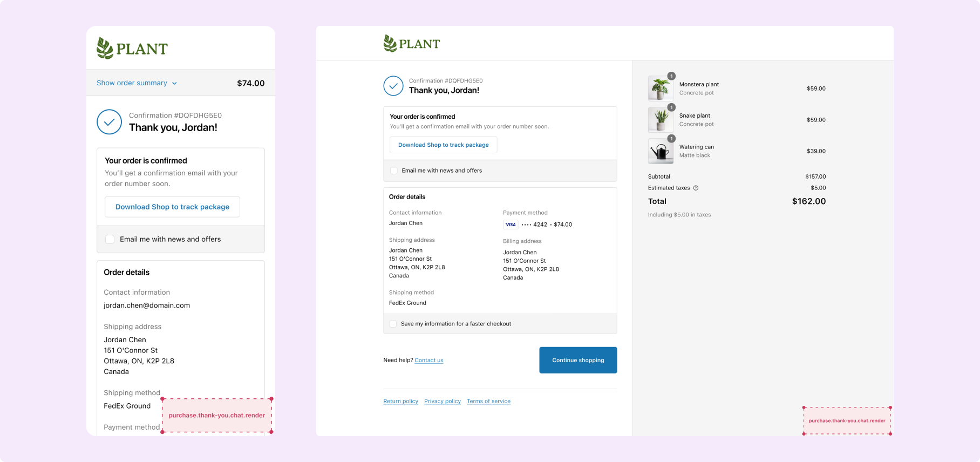Open the Return policy link
Viewport: 980px width, 462px height.
pos(400,401)
